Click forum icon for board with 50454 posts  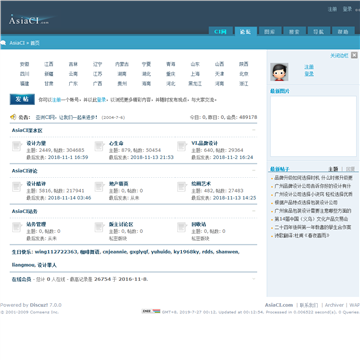click(x=99, y=146)
